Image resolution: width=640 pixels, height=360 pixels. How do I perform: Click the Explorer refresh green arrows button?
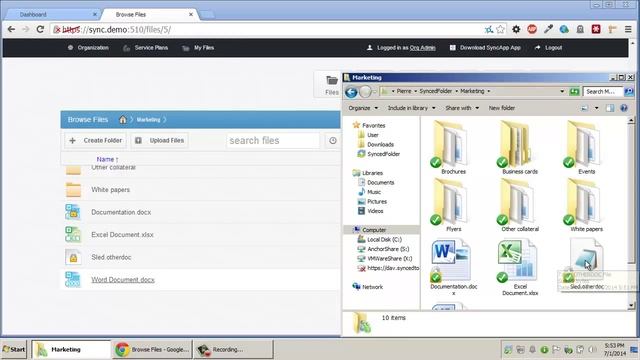coord(574,91)
